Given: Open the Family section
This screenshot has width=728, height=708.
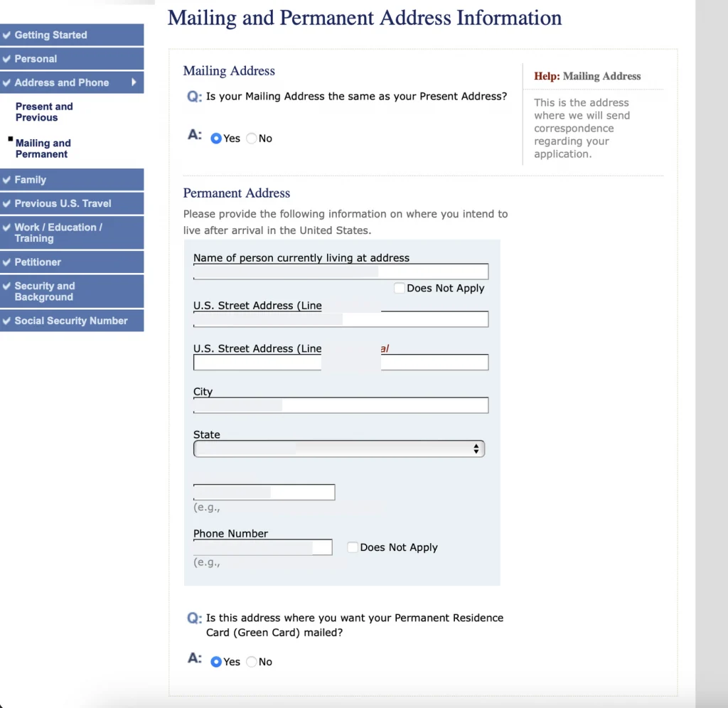Looking at the screenshot, I should click(x=72, y=180).
